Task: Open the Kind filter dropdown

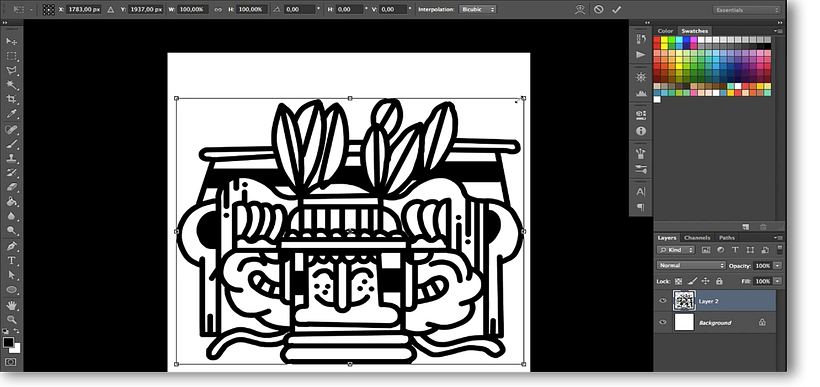Action: point(676,250)
